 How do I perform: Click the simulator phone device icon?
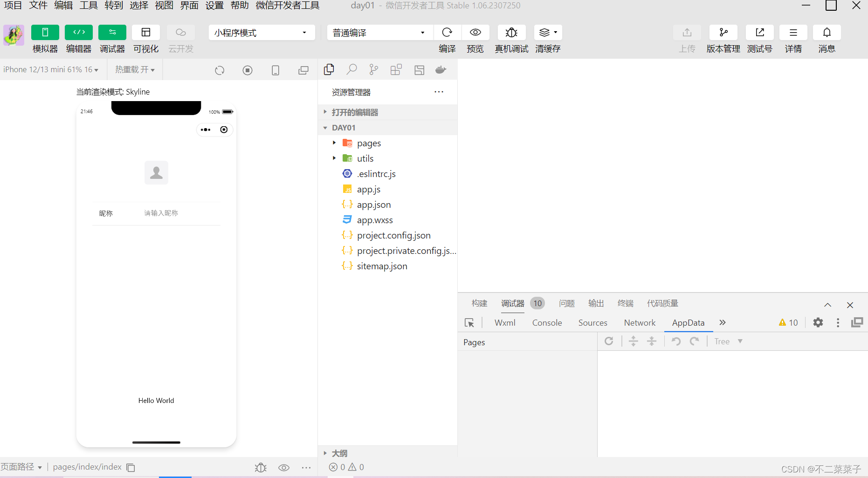(276, 70)
